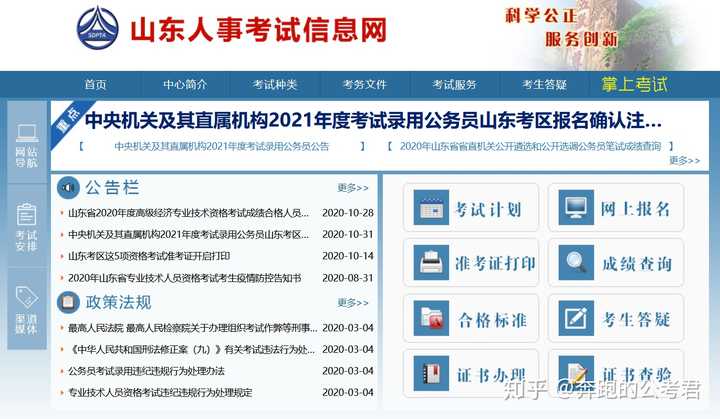
Task: Open 网站导航 laptop sidebar icon
Action: tap(27, 133)
